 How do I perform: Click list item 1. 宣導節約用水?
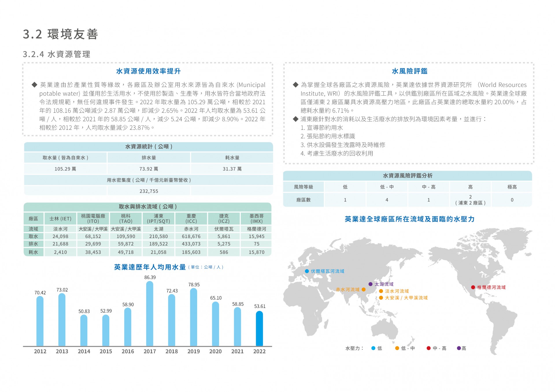(322, 128)
